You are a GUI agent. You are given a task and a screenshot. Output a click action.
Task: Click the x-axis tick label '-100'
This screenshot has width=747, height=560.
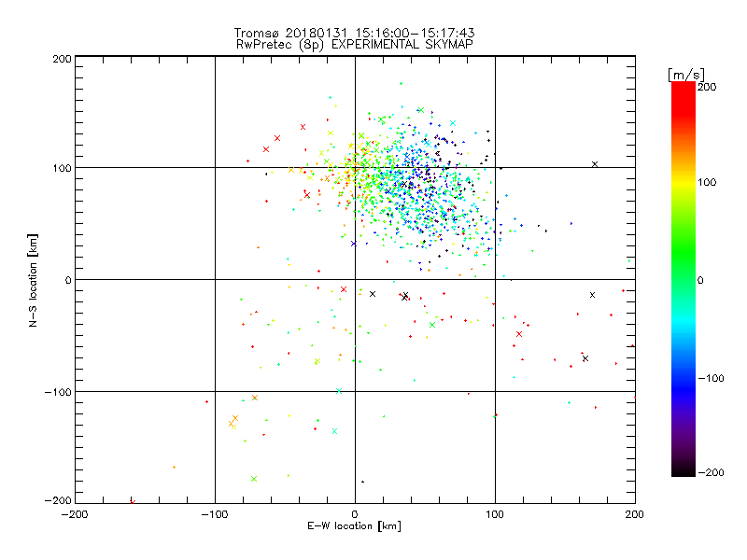click(215, 514)
